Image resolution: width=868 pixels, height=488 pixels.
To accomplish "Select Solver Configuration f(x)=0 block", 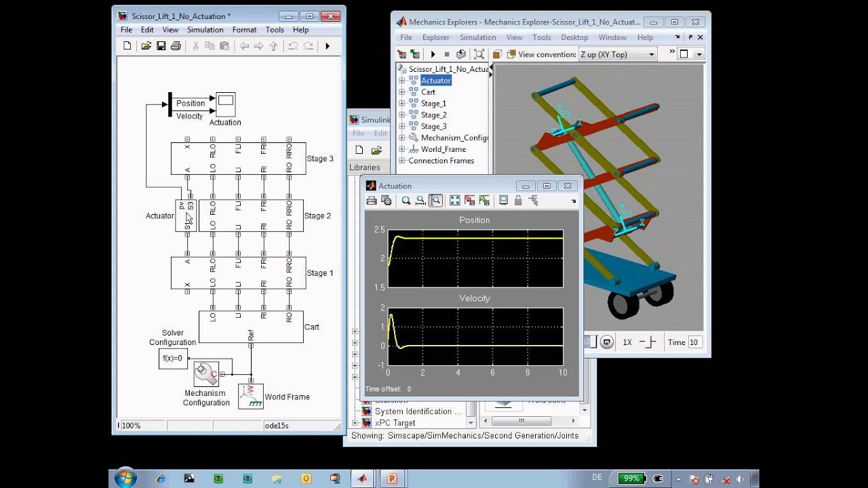I will click(x=174, y=359).
